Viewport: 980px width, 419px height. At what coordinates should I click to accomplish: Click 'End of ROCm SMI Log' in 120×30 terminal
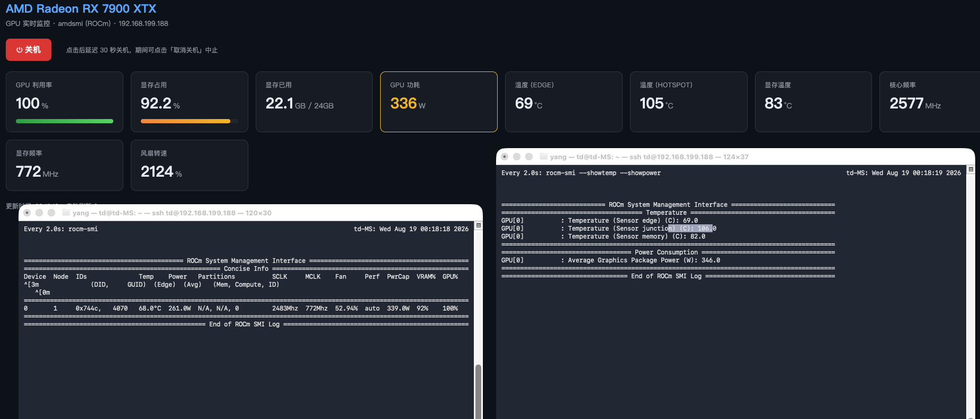(x=244, y=324)
